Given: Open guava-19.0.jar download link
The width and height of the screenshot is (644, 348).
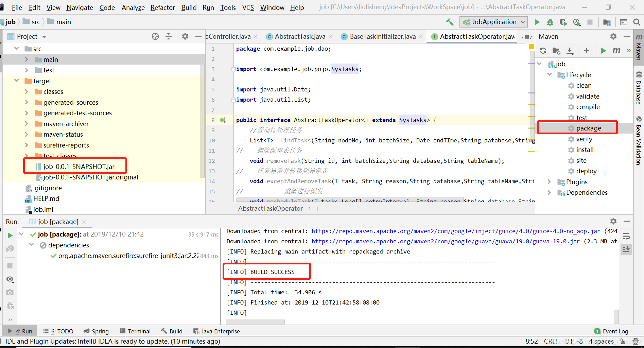Looking at the screenshot, I should [x=446, y=241].
